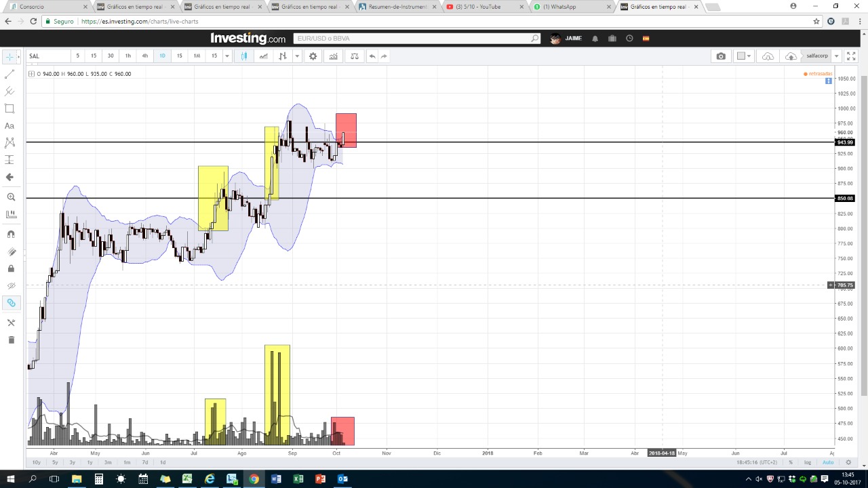Expand the timeframe dropdown arrow

(227, 56)
